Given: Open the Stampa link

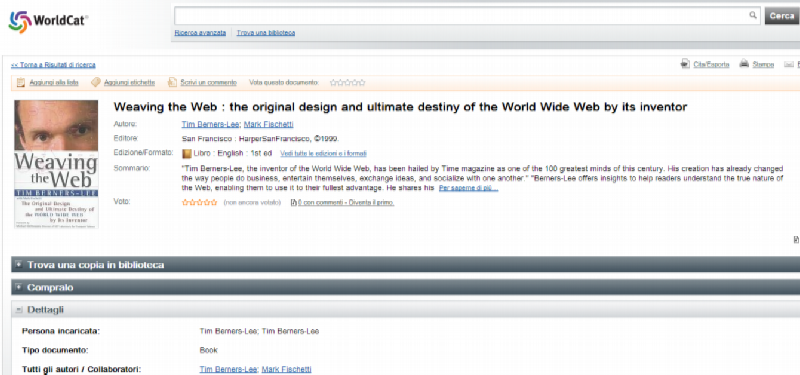Looking at the screenshot, I should click(763, 64).
